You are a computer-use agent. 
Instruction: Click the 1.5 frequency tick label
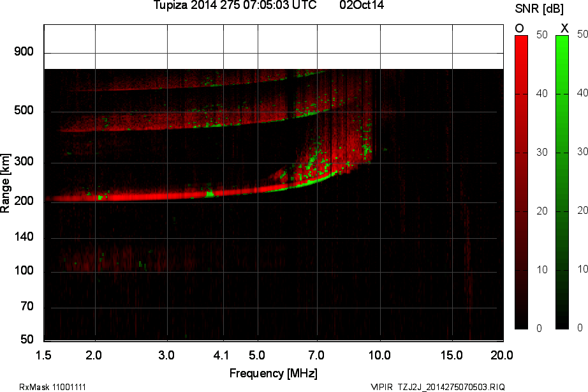[45, 354]
